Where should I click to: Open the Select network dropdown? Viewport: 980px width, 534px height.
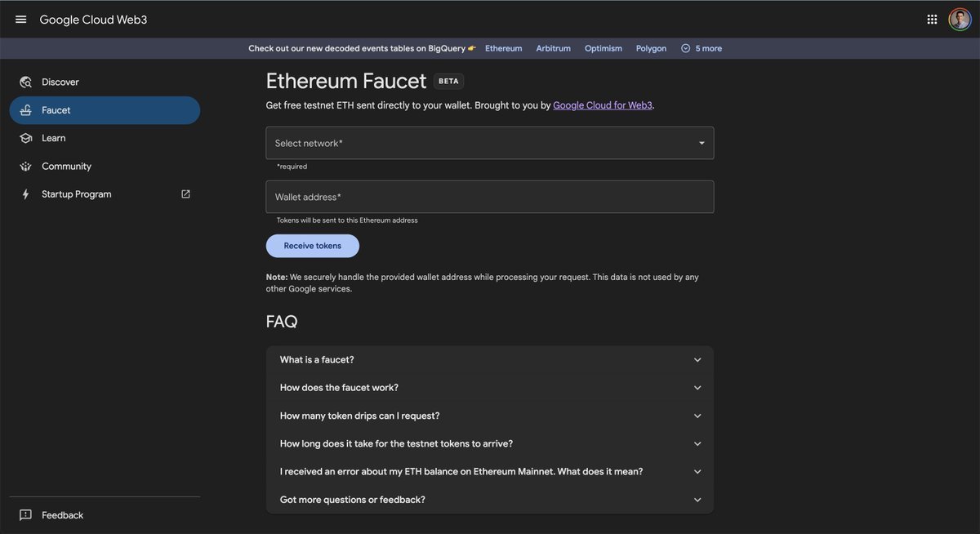[x=490, y=143]
